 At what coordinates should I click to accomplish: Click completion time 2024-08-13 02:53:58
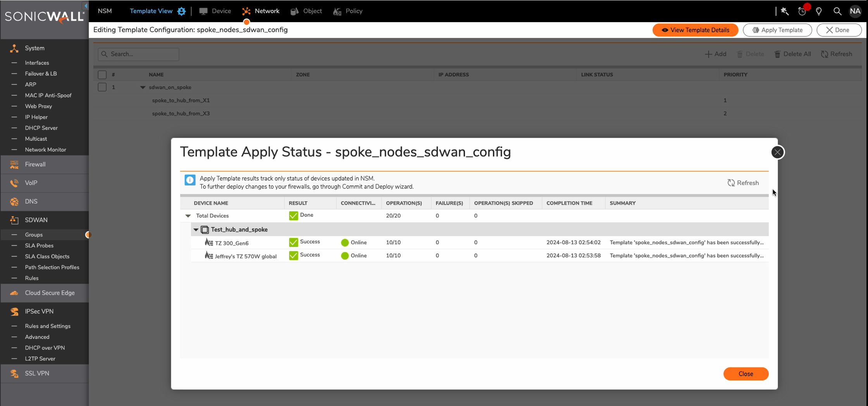(x=573, y=256)
